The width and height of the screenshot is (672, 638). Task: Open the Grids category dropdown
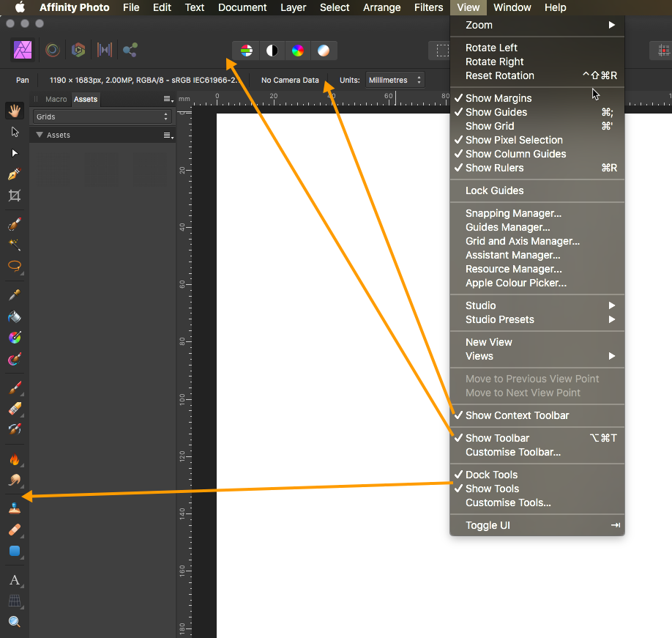[102, 116]
